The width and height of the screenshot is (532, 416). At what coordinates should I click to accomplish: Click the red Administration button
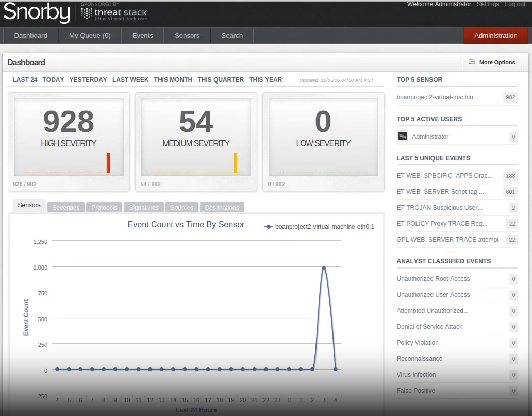coord(496,35)
